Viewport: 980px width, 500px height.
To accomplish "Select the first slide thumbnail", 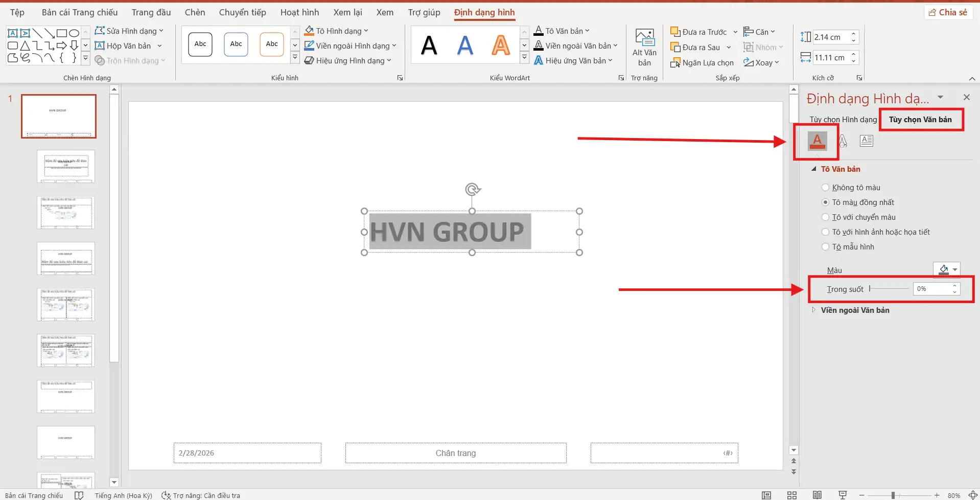I will click(x=58, y=116).
